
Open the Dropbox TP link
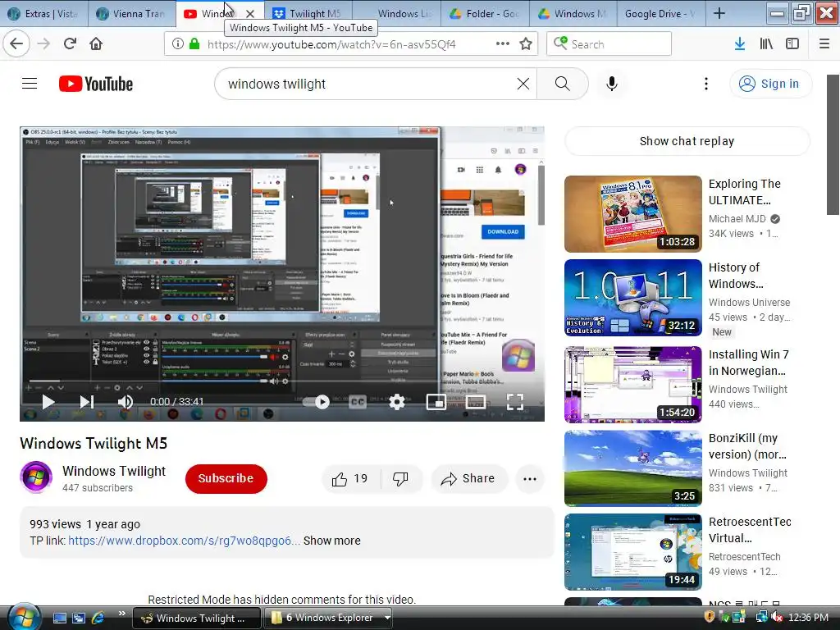(185, 541)
